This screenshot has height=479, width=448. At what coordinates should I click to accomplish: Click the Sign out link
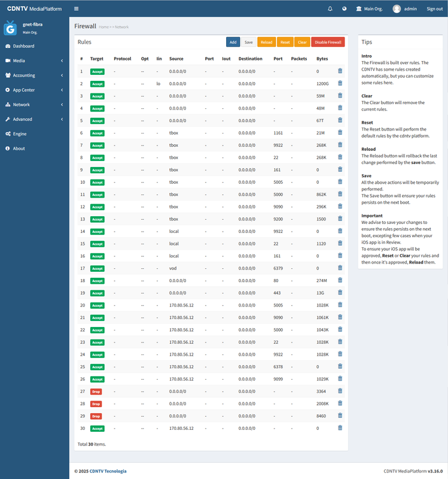click(x=435, y=9)
